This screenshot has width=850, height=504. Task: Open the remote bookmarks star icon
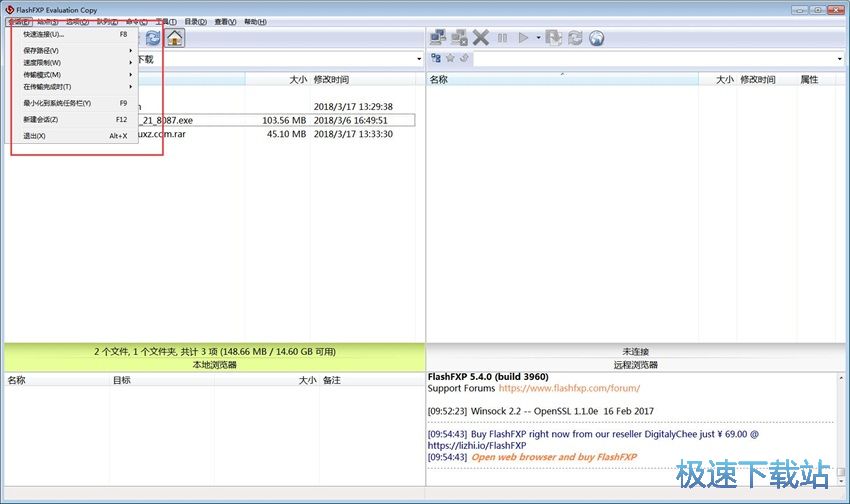pyautogui.click(x=450, y=58)
